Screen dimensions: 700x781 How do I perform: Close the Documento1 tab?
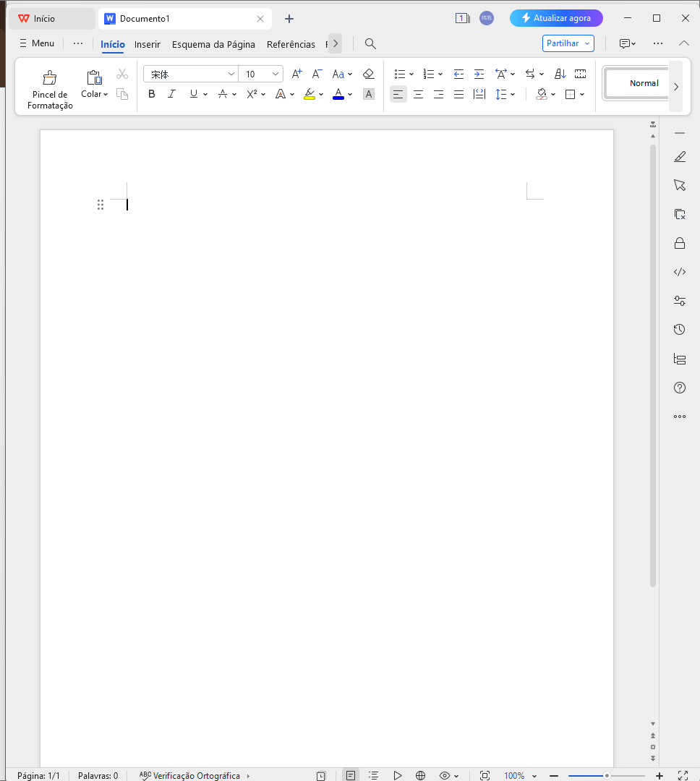point(260,19)
